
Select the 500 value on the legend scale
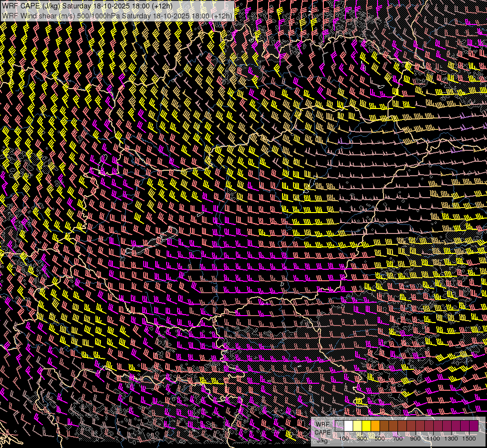click(x=380, y=438)
